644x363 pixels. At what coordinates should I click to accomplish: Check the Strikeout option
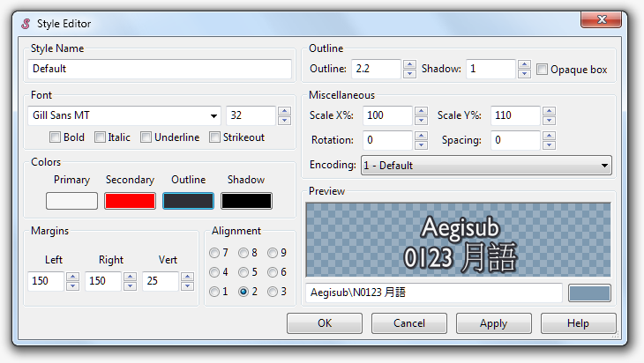click(x=215, y=137)
